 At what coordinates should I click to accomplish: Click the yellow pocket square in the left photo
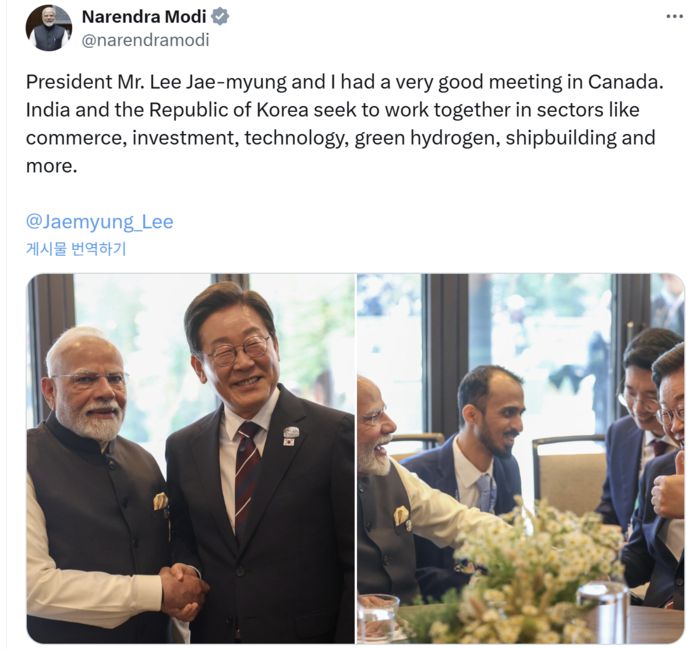(x=160, y=501)
